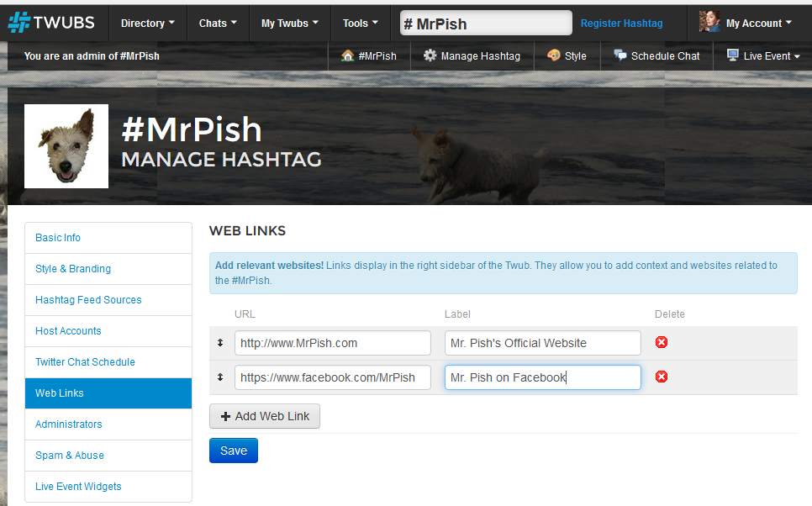Image resolution: width=812 pixels, height=506 pixels.
Task: Open the Chats dropdown menu
Action: click(218, 24)
